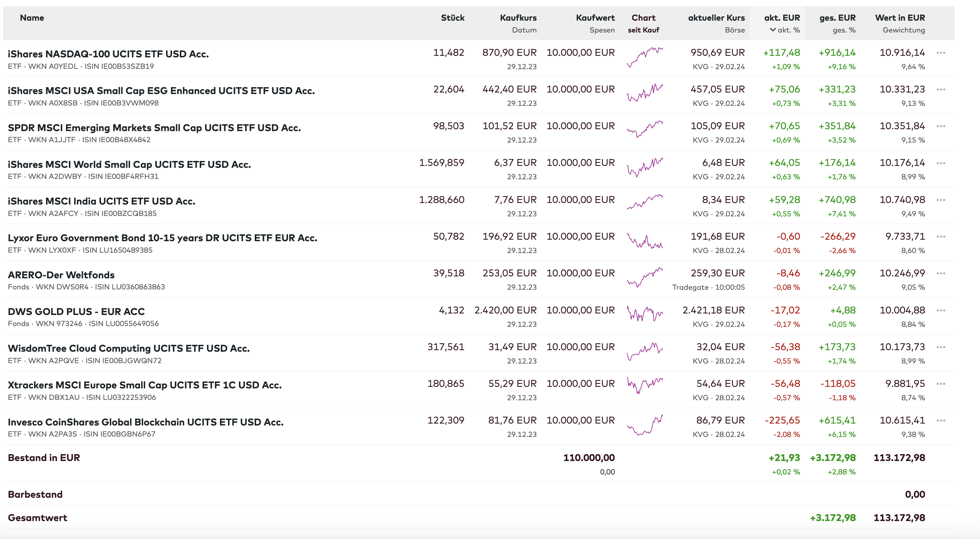The height and width of the screenshot is (539, 980).
Task: Open sparkline chart of Invesco CoinShares Blockchain
Action: [x=645, y=425]
